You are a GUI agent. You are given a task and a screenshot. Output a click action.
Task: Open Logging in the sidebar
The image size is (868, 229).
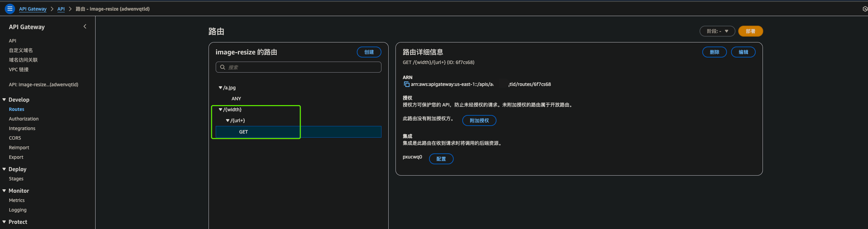17,210
